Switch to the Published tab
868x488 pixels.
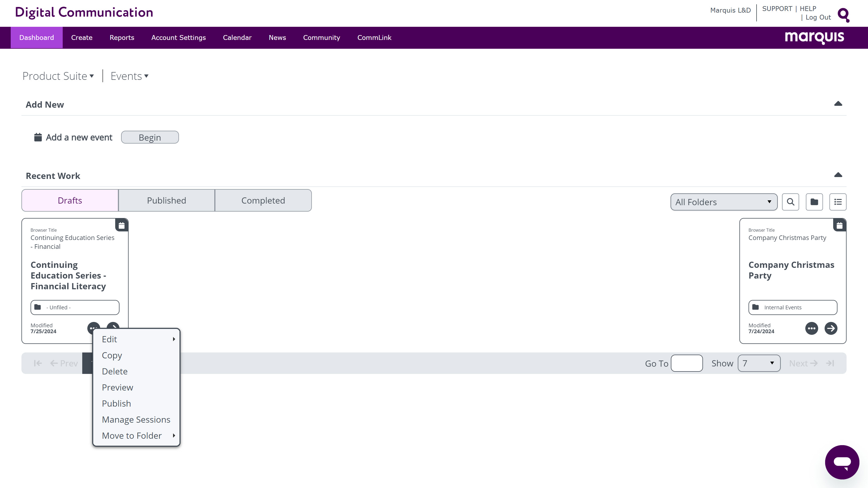(x=166, y=200)
